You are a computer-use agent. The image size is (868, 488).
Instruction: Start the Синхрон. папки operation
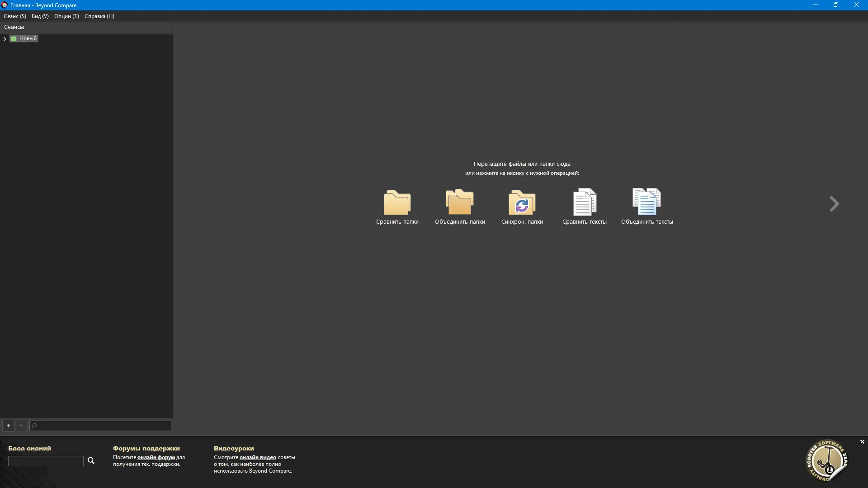[x=522, y=203]
